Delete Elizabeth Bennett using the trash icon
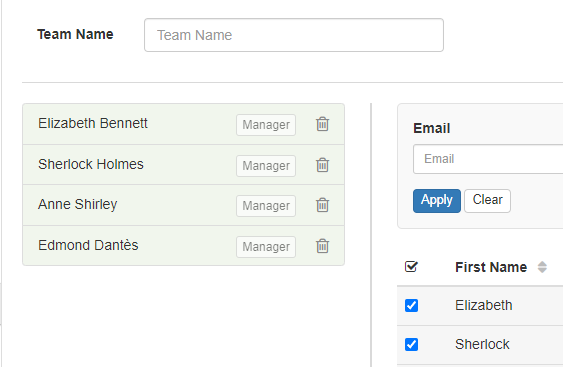This screenshot has width=563, height=367. click(x=322, y=124)
